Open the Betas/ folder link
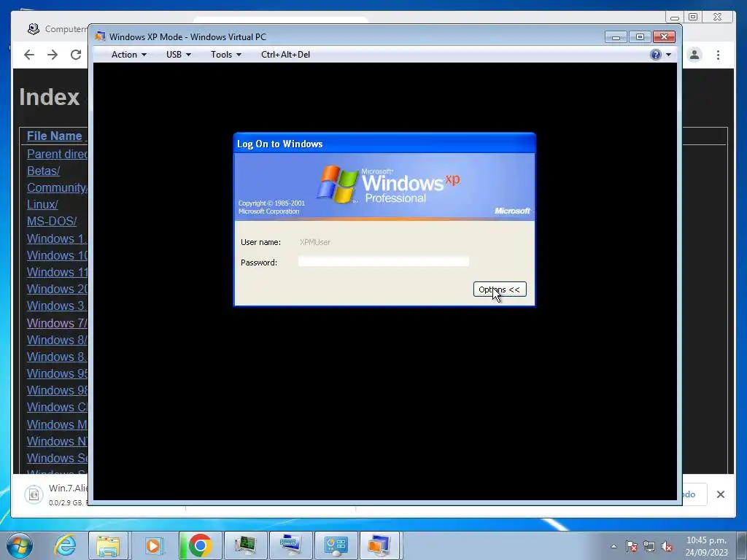The width and height of the screenshot is (747, 560). (43, 171)
